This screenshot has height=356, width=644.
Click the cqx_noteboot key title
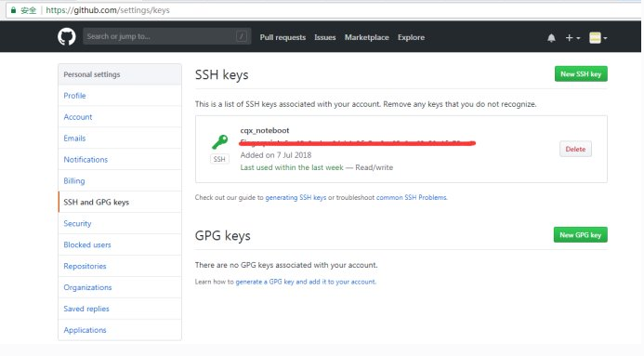tap(265, 130)
